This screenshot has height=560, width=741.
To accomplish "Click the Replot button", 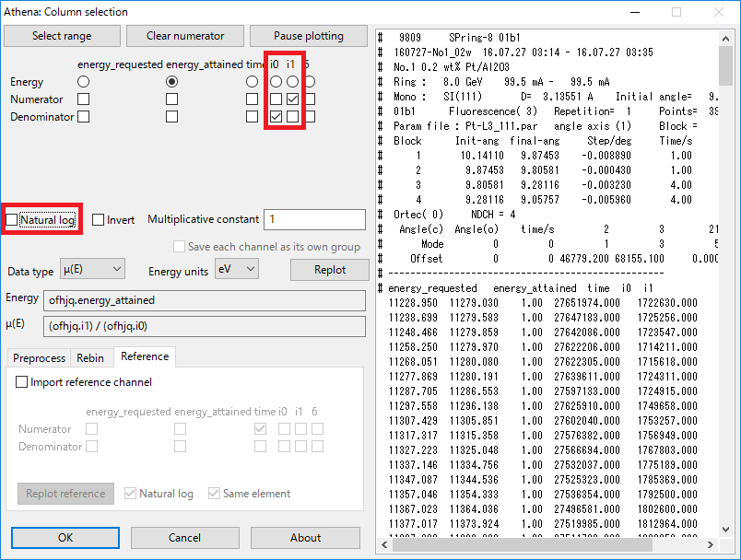I will [x=330, y=270].
